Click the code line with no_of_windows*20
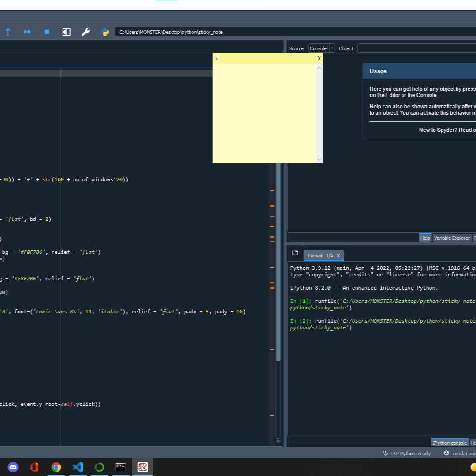This screenshot has width=476, height=476. (64, 179)
